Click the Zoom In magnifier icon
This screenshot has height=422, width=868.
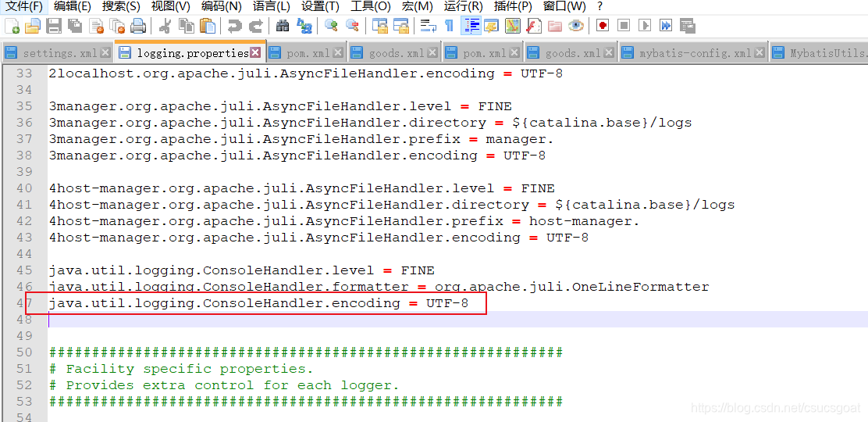pyautogui.click(x=331, y=26)
